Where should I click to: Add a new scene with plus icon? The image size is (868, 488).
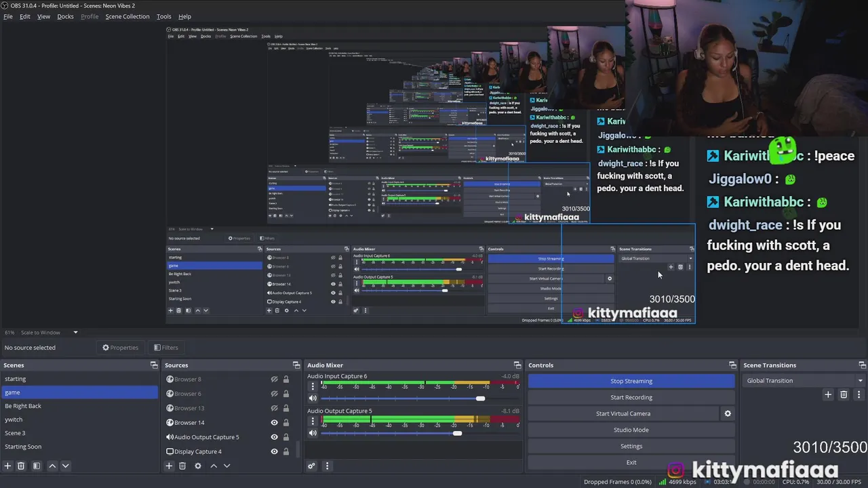[7, 466]
